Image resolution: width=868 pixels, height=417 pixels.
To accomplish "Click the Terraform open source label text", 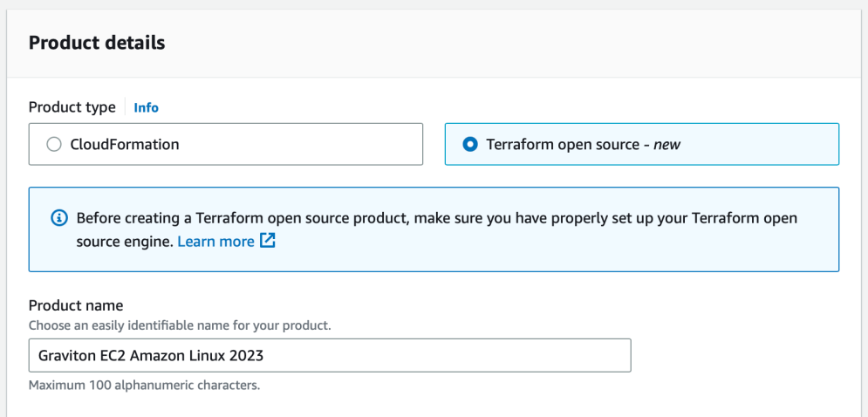I will (563, 145).
